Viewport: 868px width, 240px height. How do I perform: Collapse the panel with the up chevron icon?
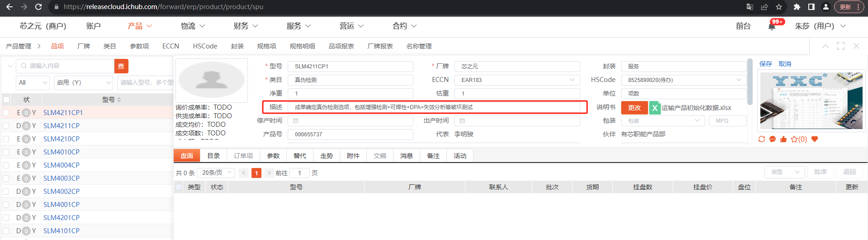pos(825,46)
